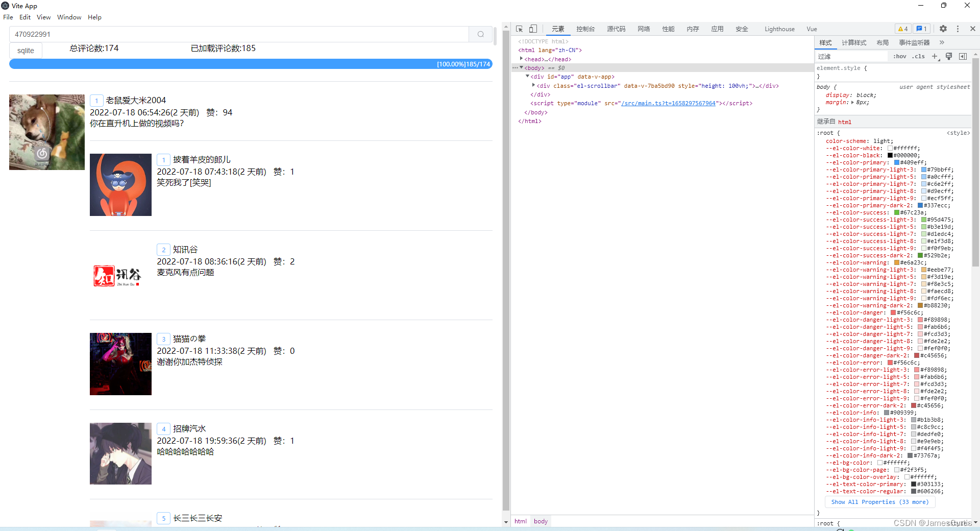This screenshot has width=980, height=531.
Task: Switch to the 性能 (Performance) tab
Action: pyautogui.click(x=668, y=29)
